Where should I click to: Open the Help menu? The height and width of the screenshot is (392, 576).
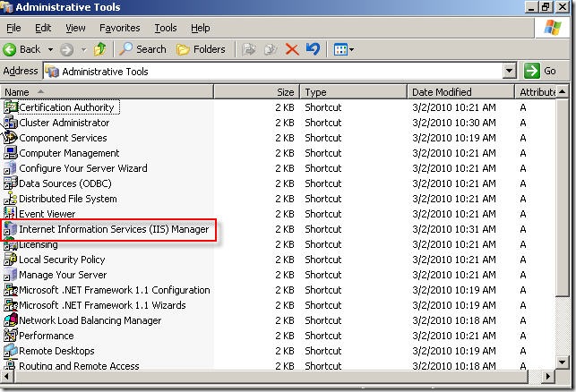(200, 28)
